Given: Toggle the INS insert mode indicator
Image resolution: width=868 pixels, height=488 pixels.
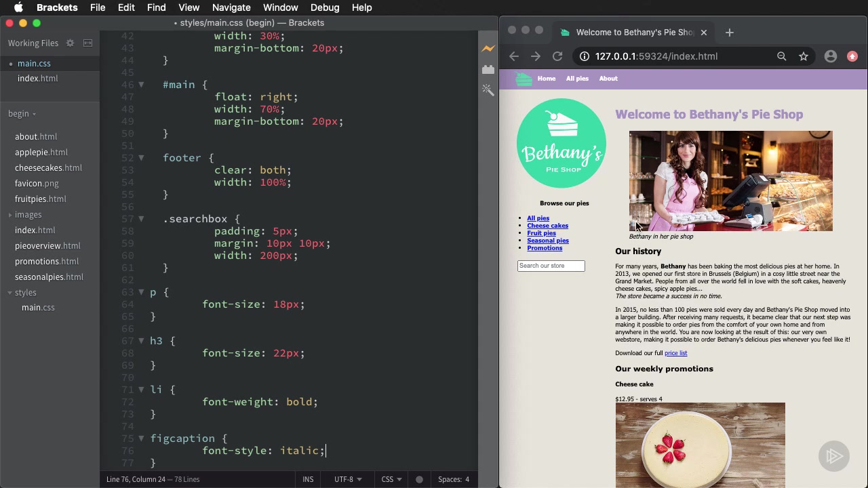Looking at the screenshot, I should (308, 479).
